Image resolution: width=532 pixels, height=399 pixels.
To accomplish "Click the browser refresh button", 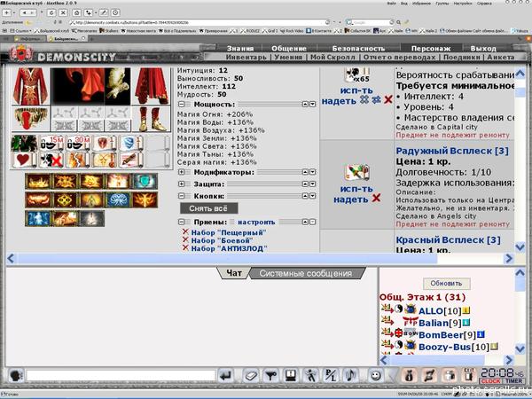I will (x=51, y=13).
